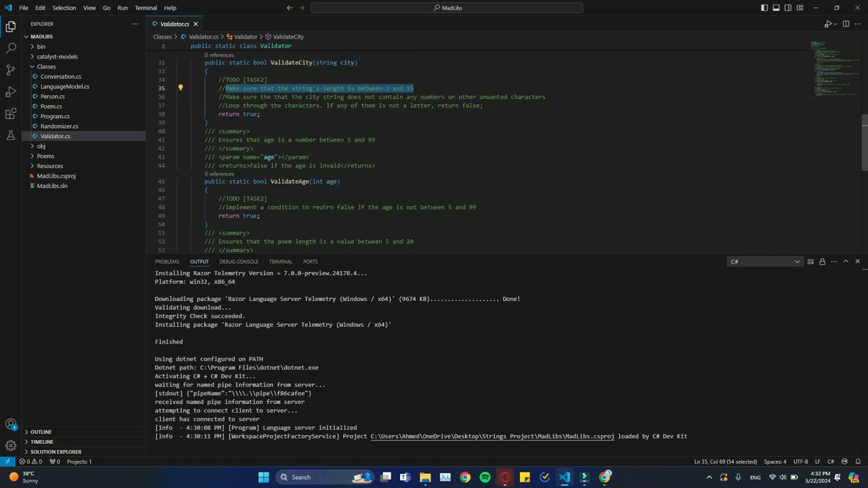Screen dimensions: 868x488
Task: Open notifications bell in status bar
Action: [x=858, y=462]
